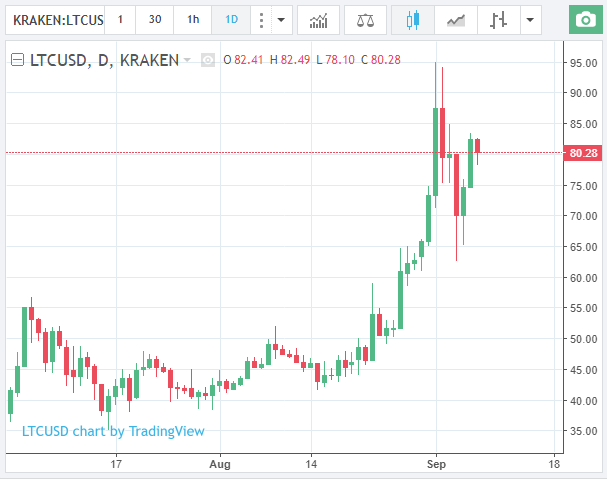This screenshot has height=479, width=607.
Task: Click the 95.00 price axis label
Action: coord(583,63)
